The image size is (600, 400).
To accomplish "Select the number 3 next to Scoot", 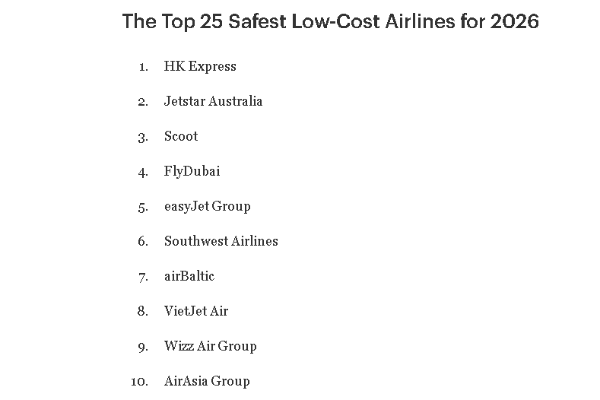I will coord(143,137).
